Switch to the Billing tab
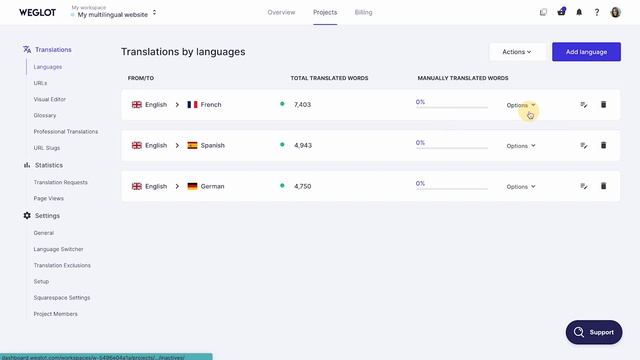 coord(363,12)
